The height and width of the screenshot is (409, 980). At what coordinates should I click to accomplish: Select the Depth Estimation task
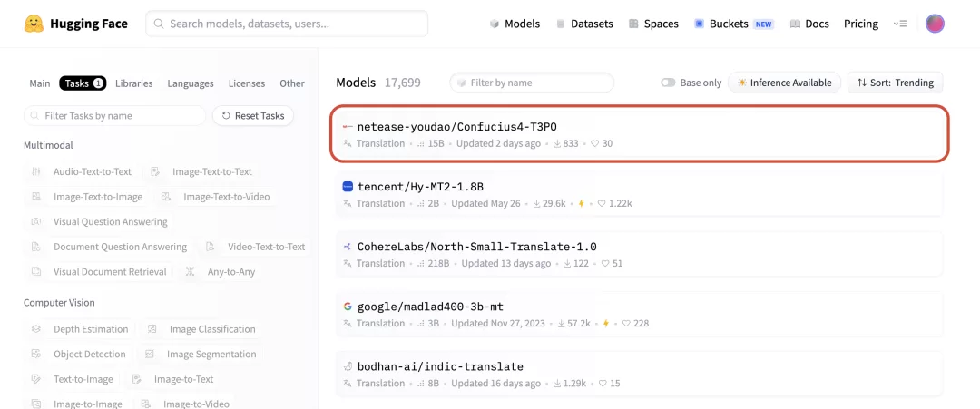pos(80,329)
